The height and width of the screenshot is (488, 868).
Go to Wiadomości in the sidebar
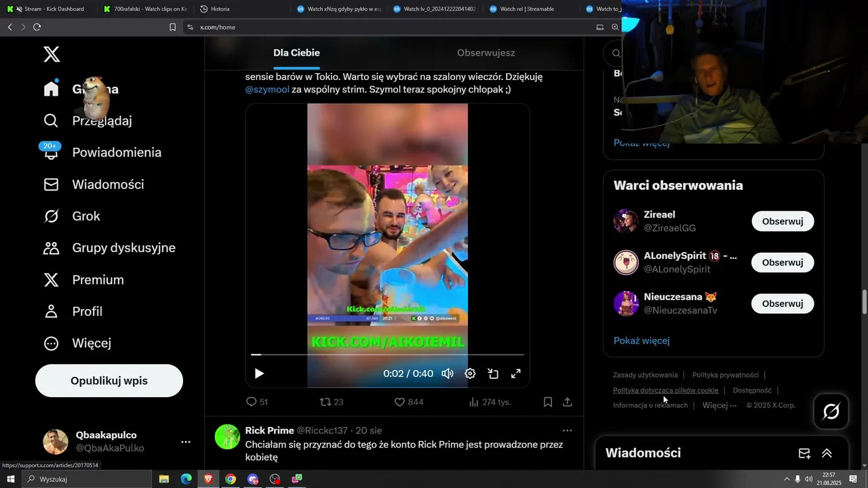click(94, 184)
